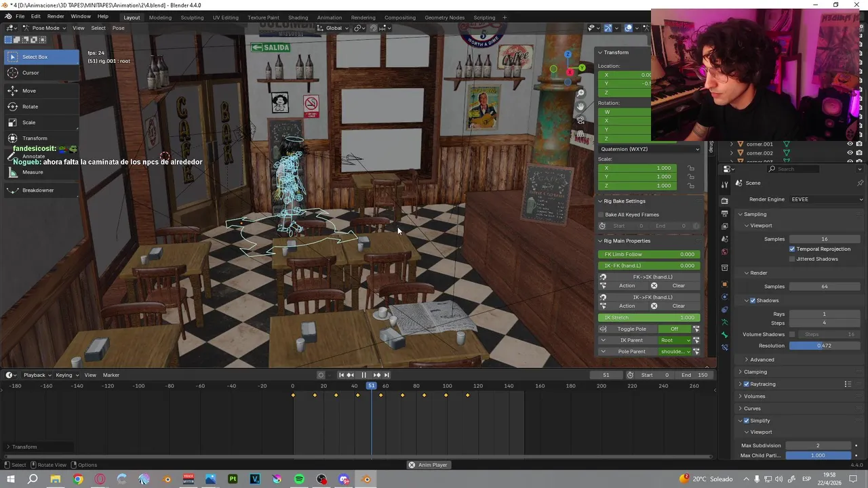Enable the Volume Shadows checkbox
This screenshot has height=488, width=868.
tap(792, 334)
